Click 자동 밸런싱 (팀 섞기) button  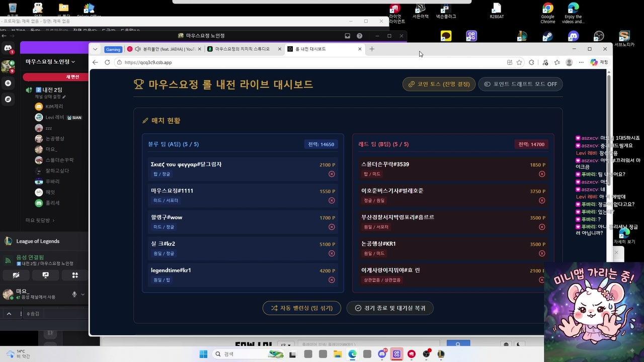click(302, 308)
